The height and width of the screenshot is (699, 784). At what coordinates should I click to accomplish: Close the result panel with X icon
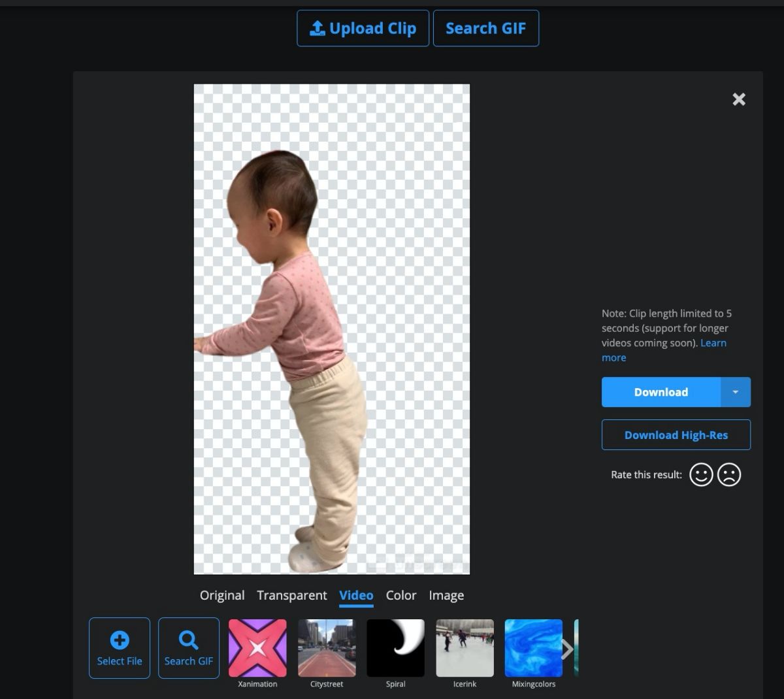(x=739, y=99)
